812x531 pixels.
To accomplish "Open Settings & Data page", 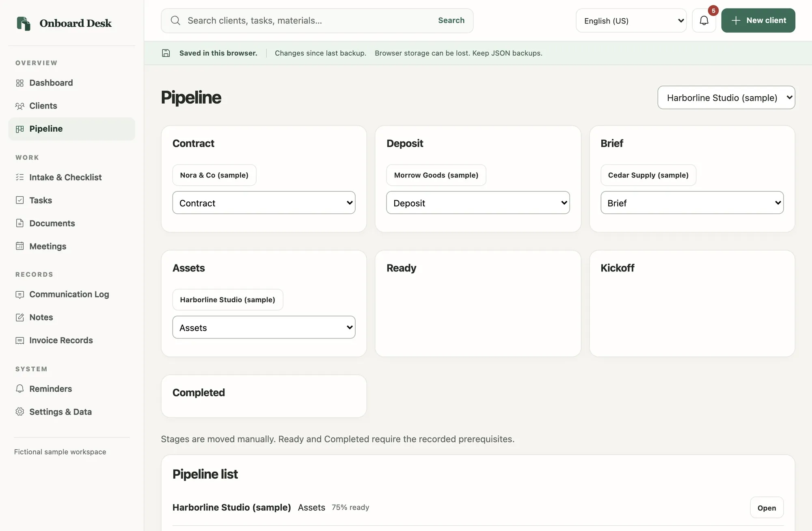I will point(71,412).
